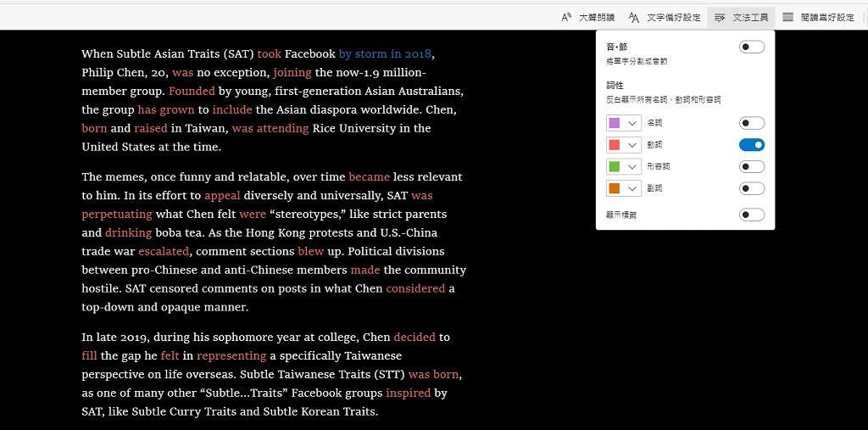
Task: Click the Read Aloud speaker icon
Action: pos(566,17)
